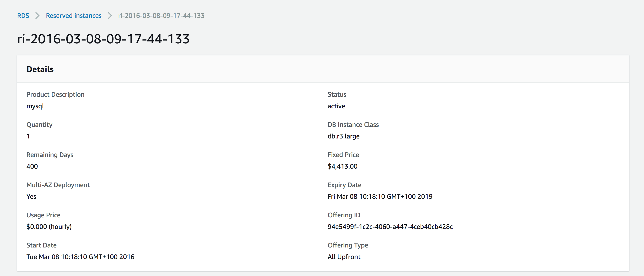
Task: Click the Offering ID label
Action: tap(344, 215)
